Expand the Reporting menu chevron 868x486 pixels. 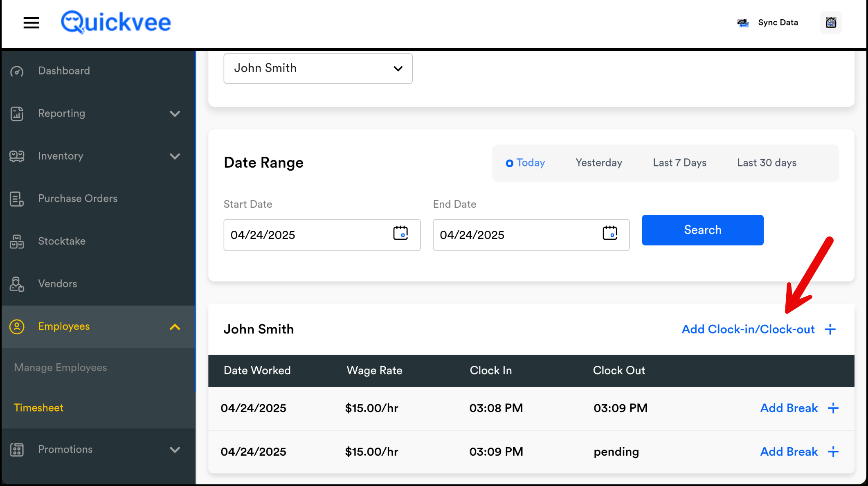pos(175,114)
